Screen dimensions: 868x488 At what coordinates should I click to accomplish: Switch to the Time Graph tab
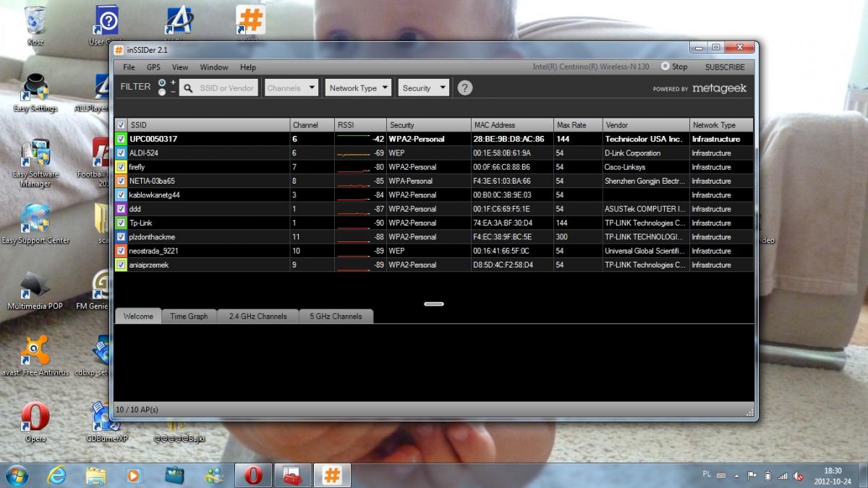[189, 316]
